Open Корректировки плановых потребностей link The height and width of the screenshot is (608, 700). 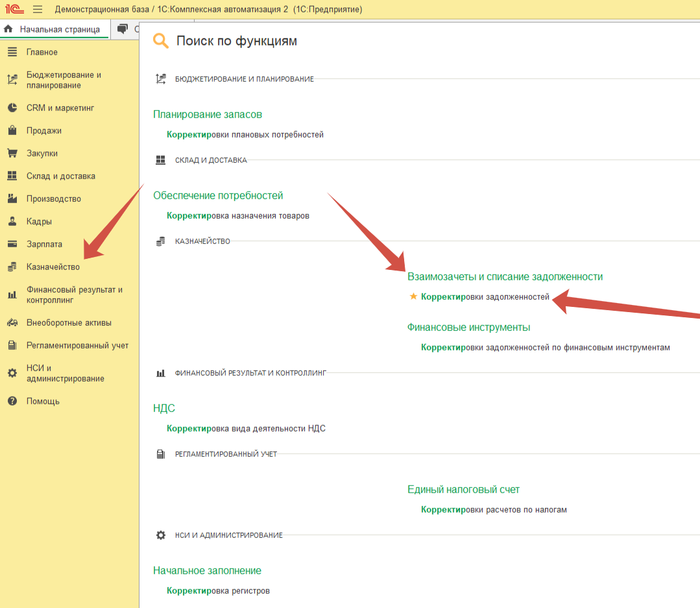pos(245,134)
